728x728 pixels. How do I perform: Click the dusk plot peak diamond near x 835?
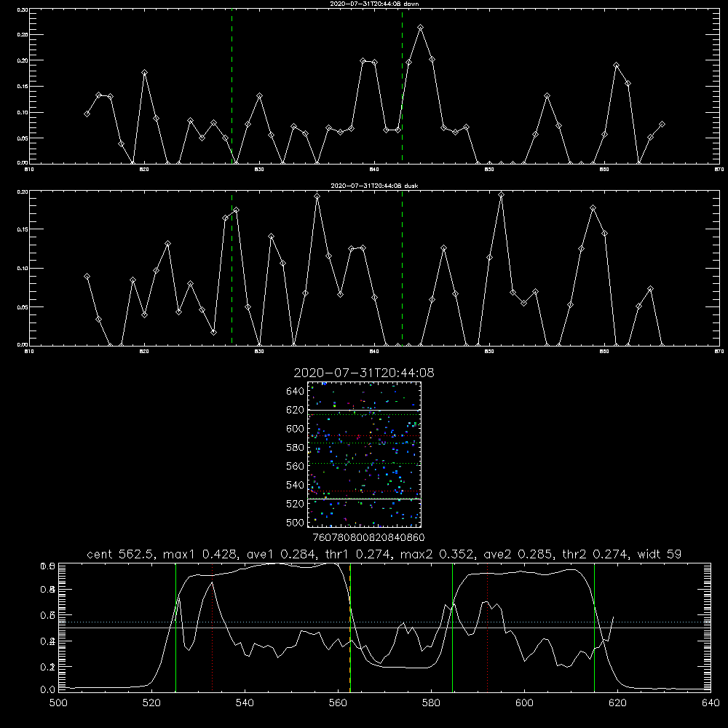pyautogui.click(x=317, y=197)
